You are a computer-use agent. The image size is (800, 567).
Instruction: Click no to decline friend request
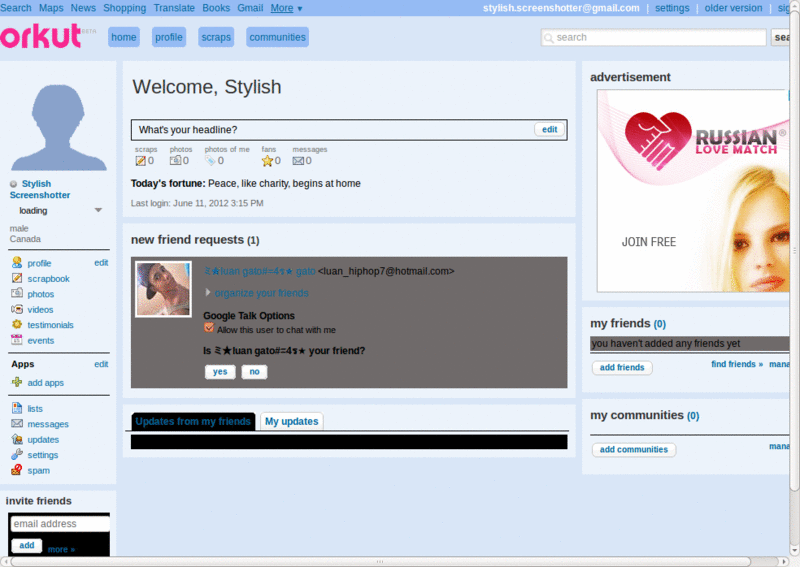pyautogui.click(x=255, y=372)
